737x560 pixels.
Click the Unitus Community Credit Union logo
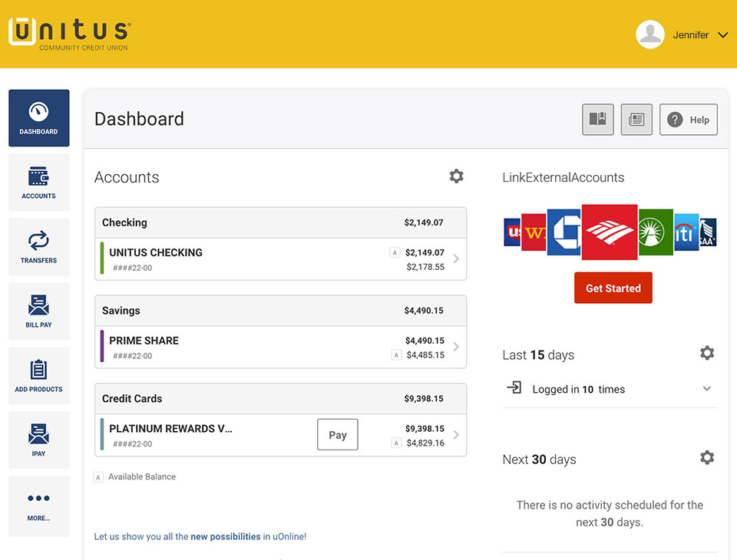pyautogui.click(x=70, y=33)
